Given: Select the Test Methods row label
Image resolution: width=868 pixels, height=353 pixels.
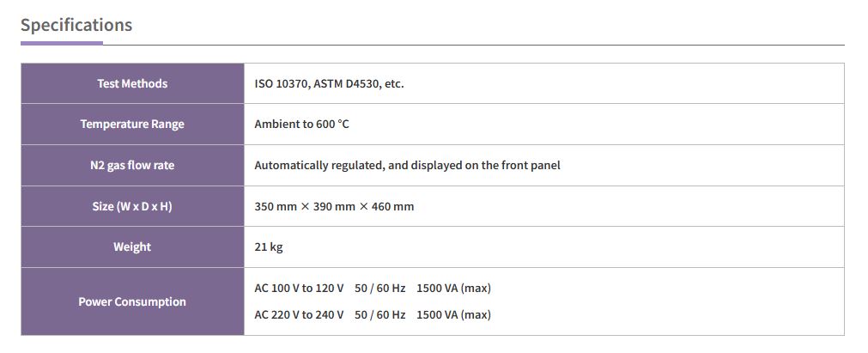Looking at the screenshot, I should click(132, 83).
